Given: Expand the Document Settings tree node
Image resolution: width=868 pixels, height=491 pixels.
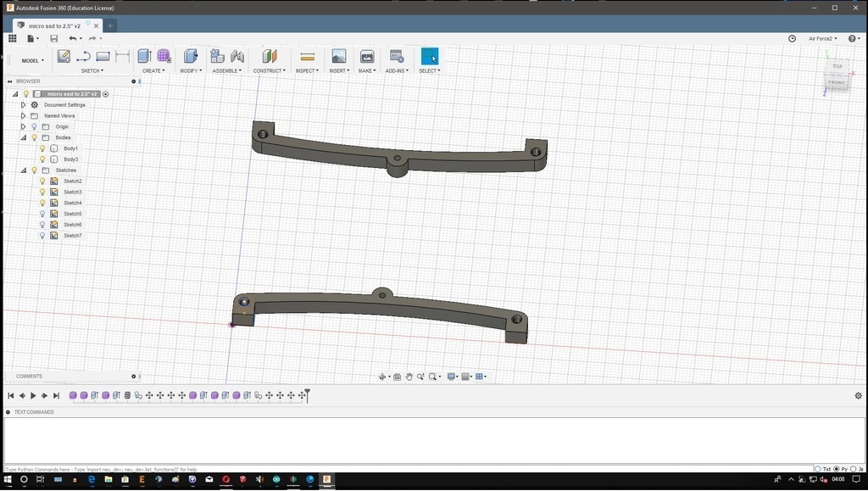Looking at the screenshot, I should coord(24,105).
